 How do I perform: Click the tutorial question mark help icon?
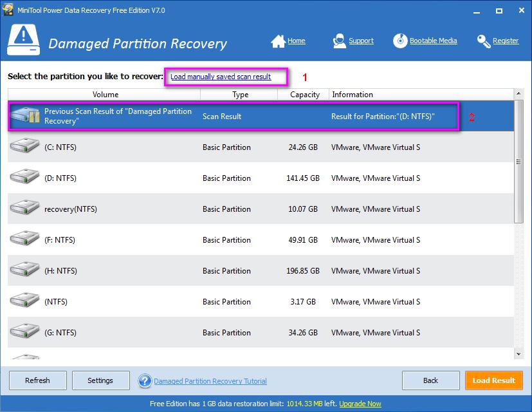(x=145, y=380)
